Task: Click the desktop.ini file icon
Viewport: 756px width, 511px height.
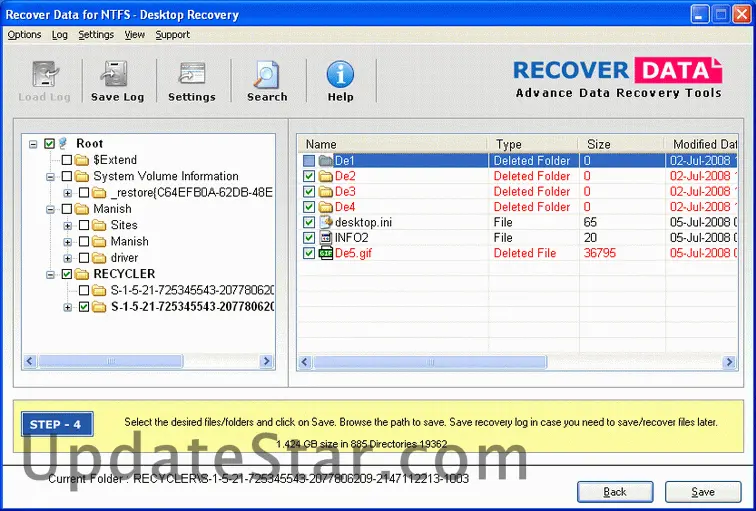Action: [x=326, y=222]
